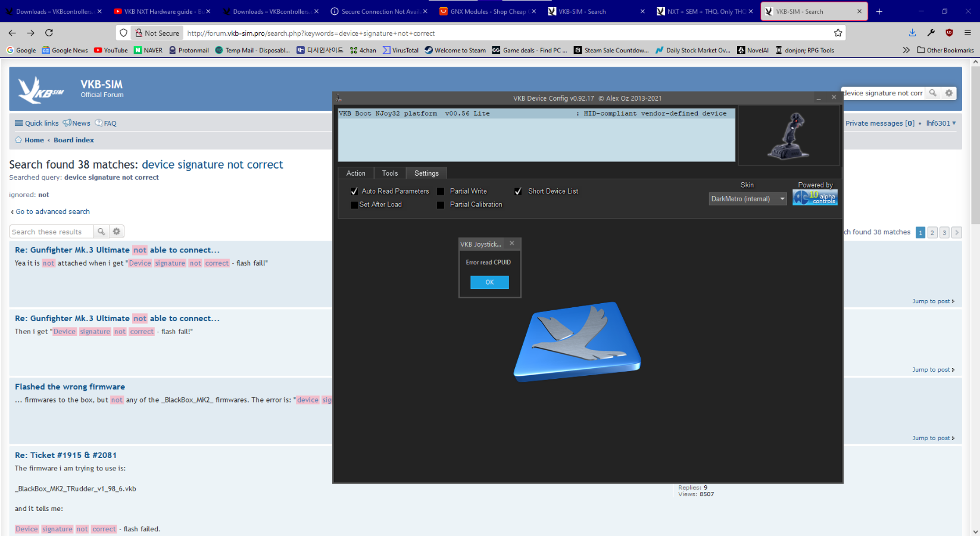Switch to VKB NXT Hardware guide tab
This screenshot has height=536, width=980.
click(x=162, y=11)
